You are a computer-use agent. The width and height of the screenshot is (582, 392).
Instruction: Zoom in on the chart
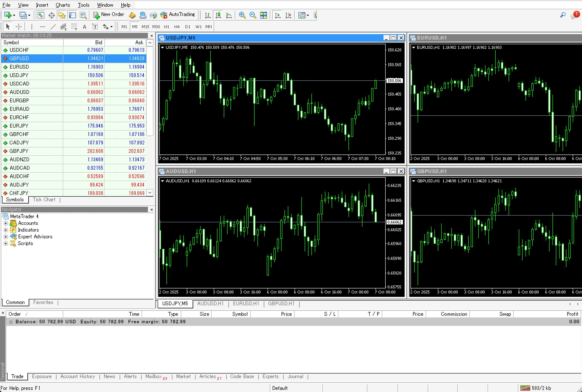click(242, 15)
